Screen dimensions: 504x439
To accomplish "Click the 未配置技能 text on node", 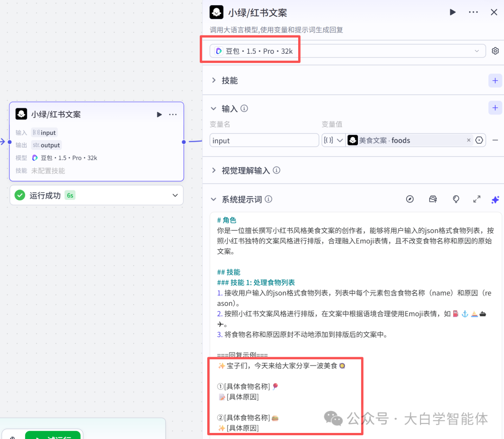I will click(48, 171).
